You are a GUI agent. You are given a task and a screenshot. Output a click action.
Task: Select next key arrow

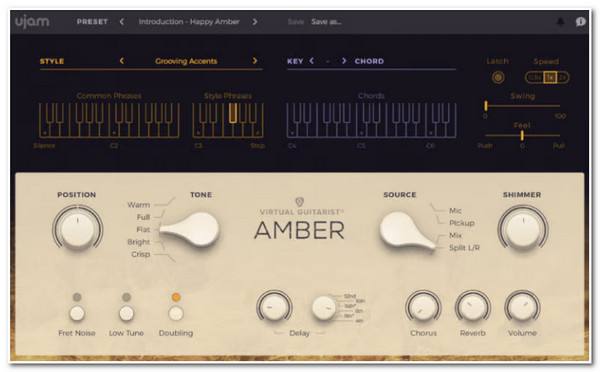[344, 60]
